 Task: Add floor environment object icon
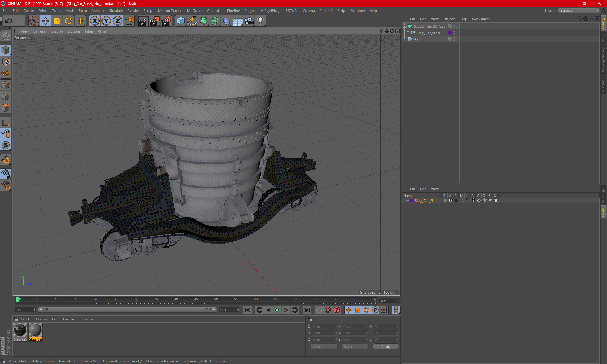237,21
